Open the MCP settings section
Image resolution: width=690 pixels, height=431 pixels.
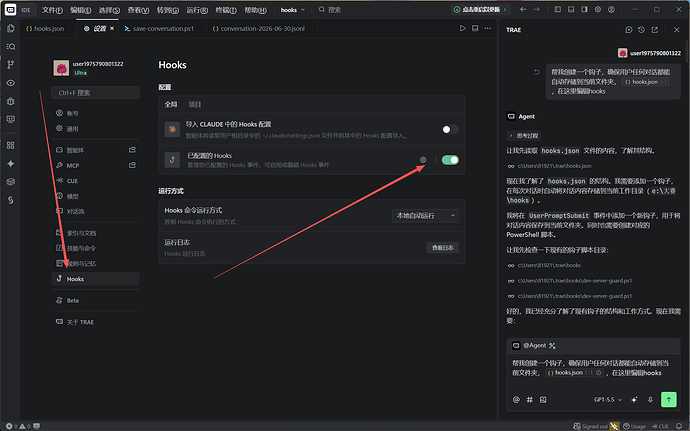pos(95,166)
